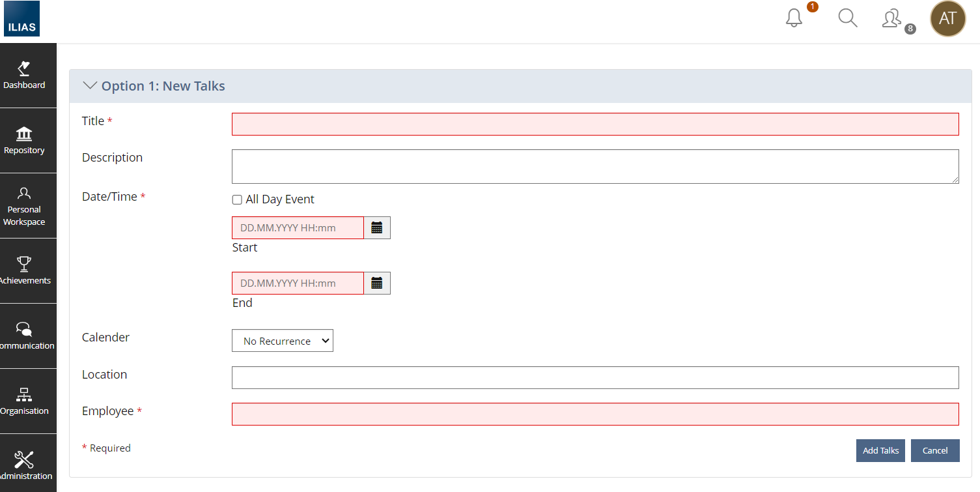980x492 pixels.
Task: Focus the Location input field
Action: click(595, 378)
